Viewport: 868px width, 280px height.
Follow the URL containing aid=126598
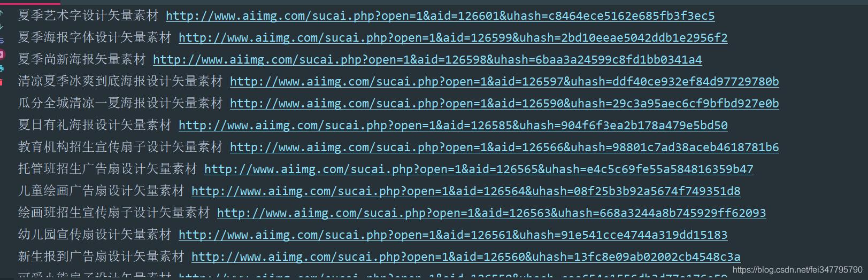click(427, 60)
